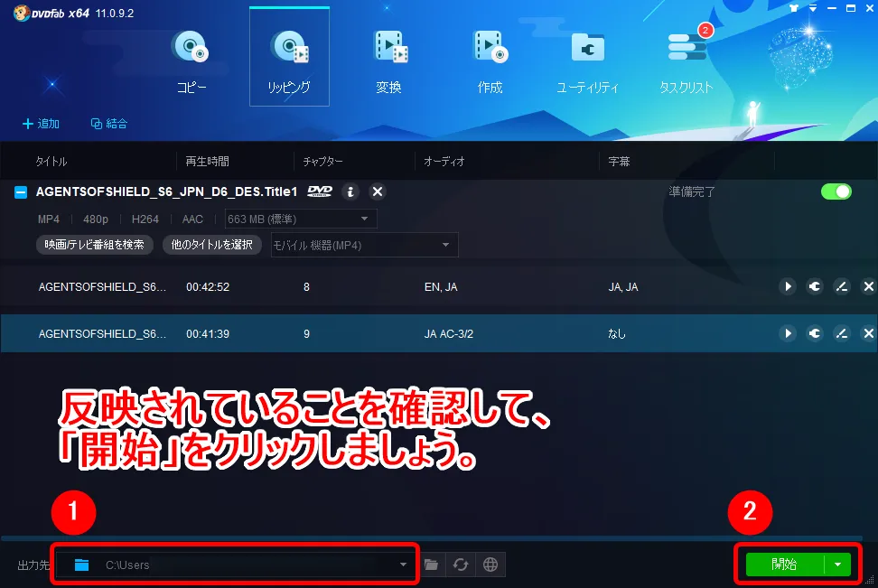Open advanced settings for the 00:41:39 title

[x=815, y=334]
